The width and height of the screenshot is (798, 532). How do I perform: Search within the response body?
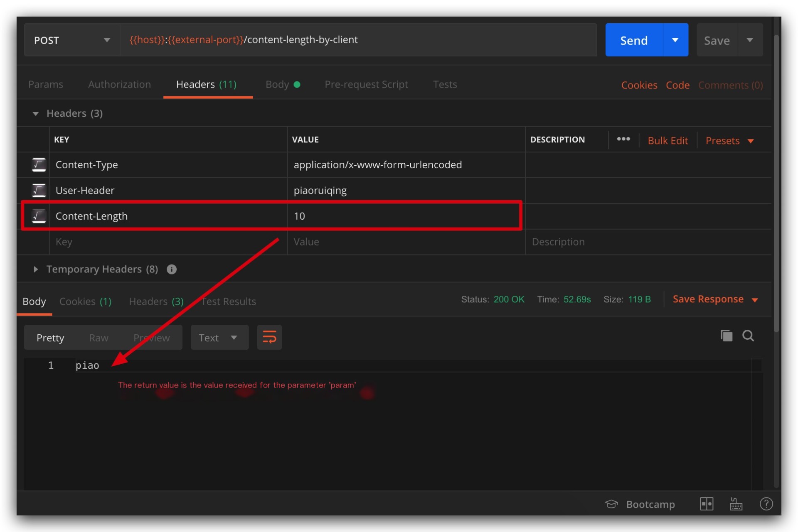click(748, 336)
